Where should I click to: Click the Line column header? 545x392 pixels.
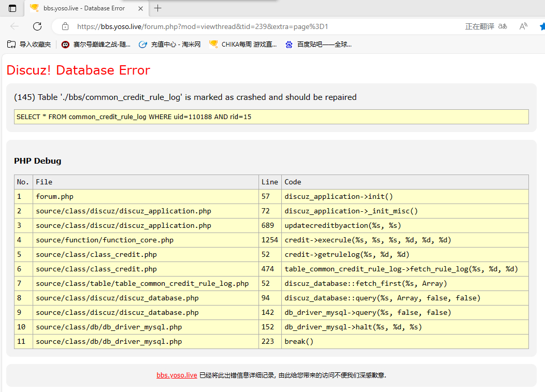[x=270, y=182]
